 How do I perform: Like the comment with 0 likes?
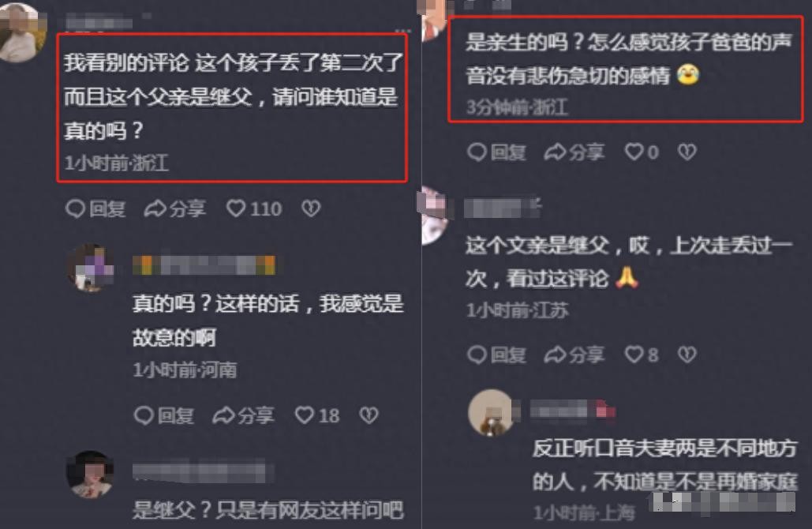[642, 152]
